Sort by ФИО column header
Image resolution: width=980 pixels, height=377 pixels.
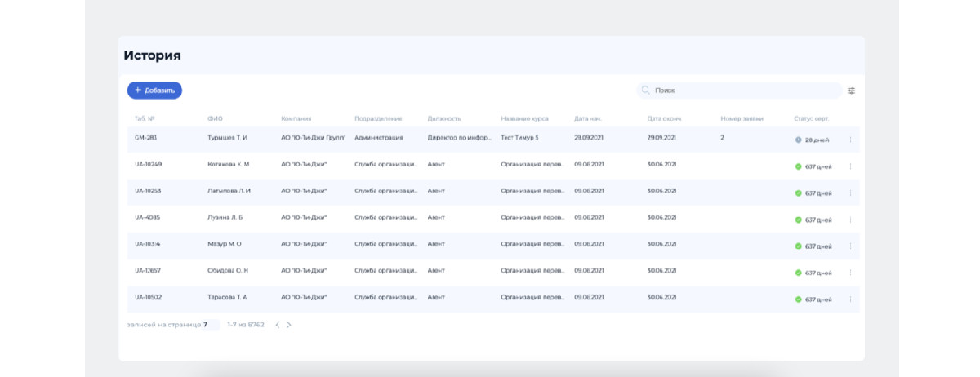point(215,118)
